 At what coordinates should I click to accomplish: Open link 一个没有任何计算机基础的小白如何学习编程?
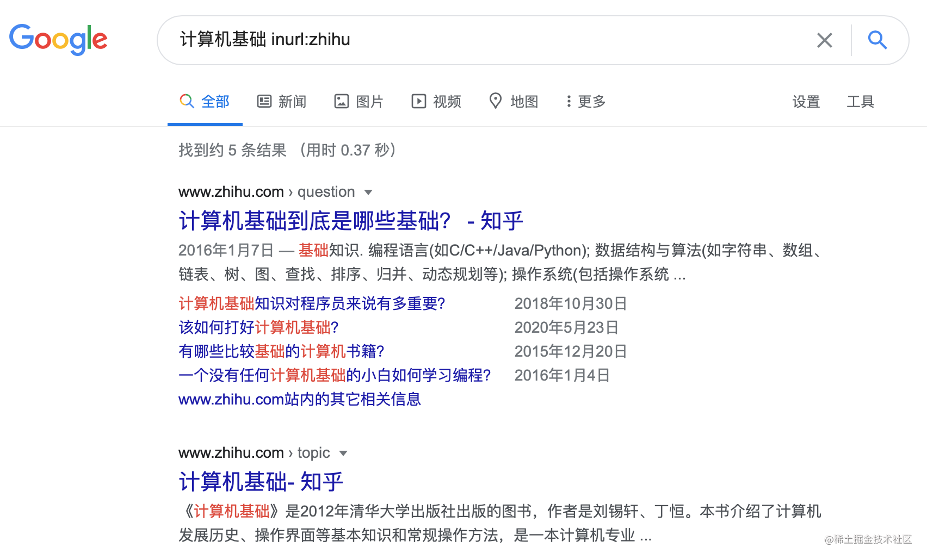point(335,375)
